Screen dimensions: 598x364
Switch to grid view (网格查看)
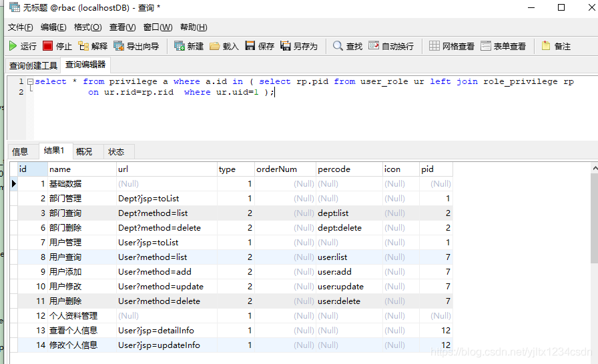tap(452, 46)
